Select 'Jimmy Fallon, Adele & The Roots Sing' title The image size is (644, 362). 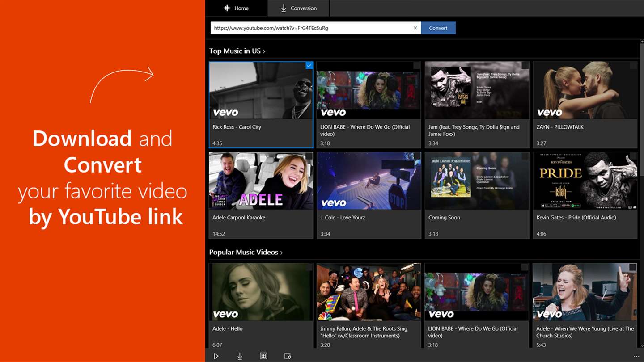point(364,332)
